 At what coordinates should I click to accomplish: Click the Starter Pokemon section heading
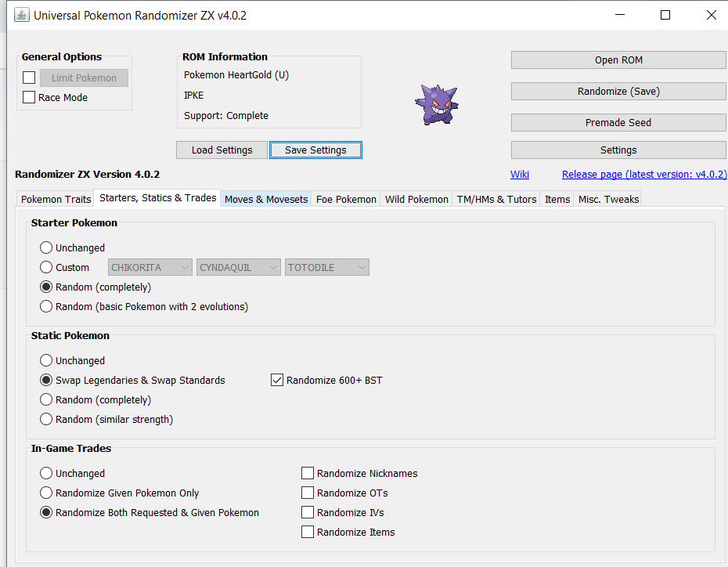[74, 222]
